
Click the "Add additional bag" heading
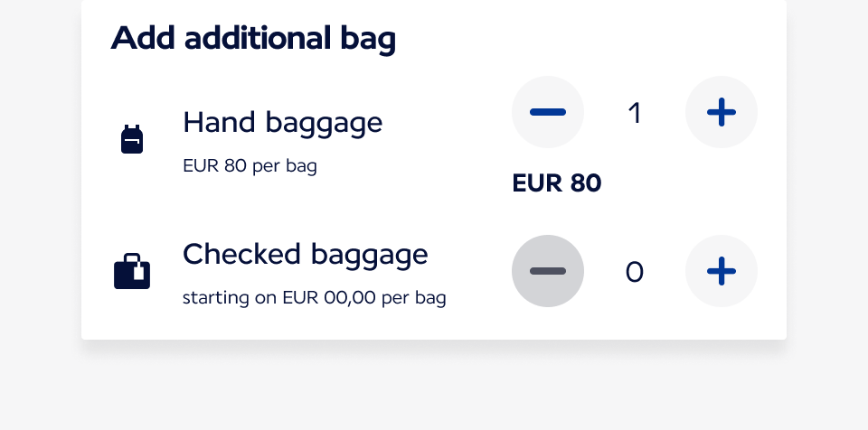[x=253, y=39]
